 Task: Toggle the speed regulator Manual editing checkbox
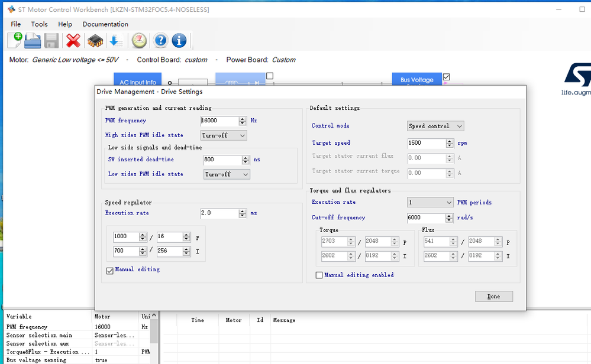pos(109,271)
